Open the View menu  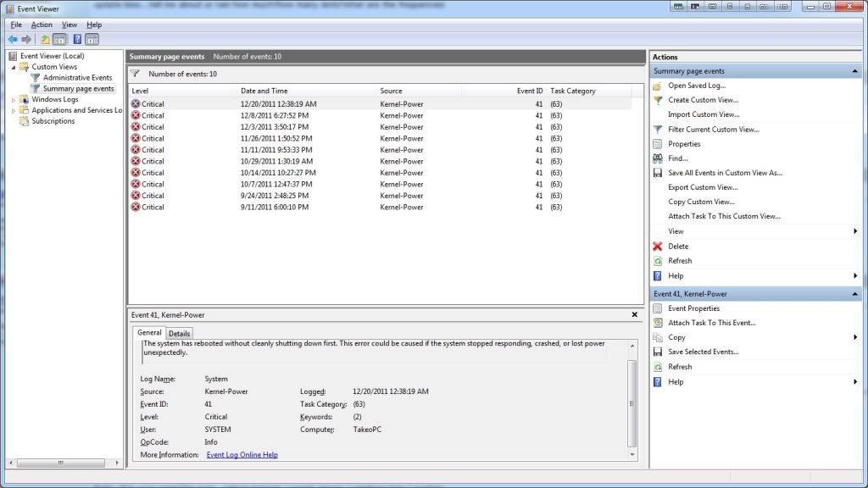pos(70,25)
